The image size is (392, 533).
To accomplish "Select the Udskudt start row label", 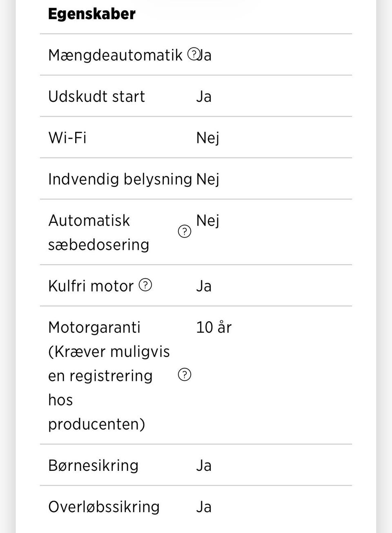I will point(96,96).
